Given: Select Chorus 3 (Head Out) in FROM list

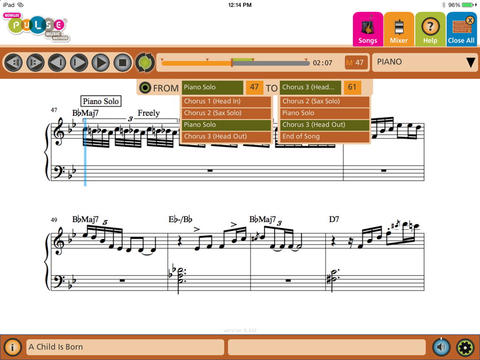Looking at the screenshot, I should coord(226,136).
